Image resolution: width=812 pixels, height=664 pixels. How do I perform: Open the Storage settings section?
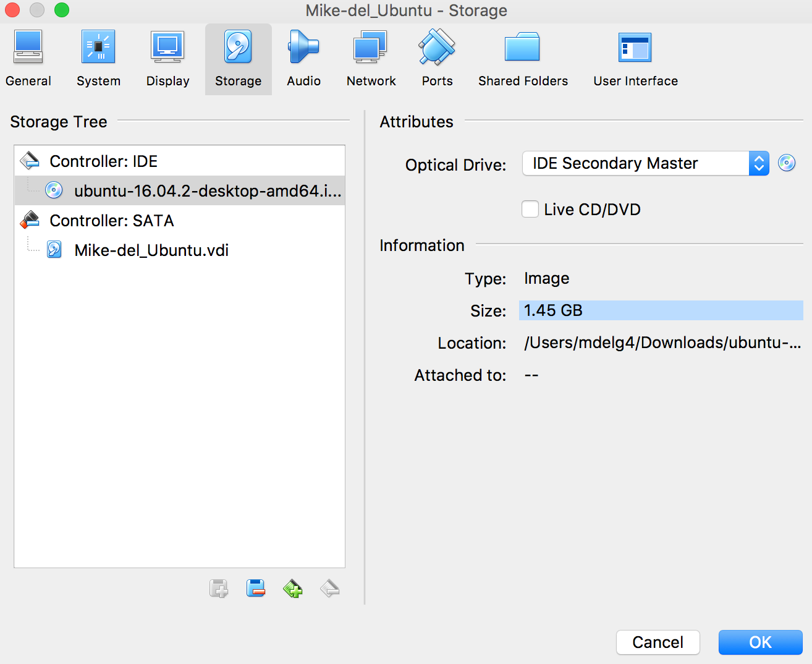point(238,59)
